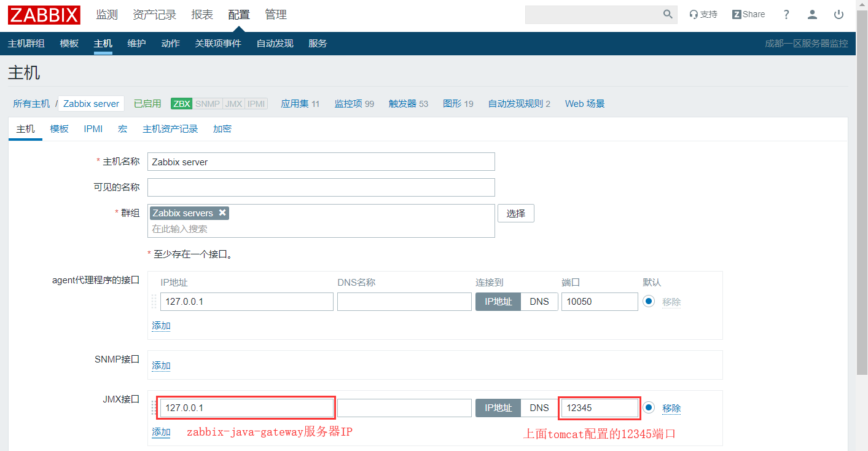Viewport: 868px width, 451px height.
Task: Open the 监测 top menu
Action: [x=107, y=15]
